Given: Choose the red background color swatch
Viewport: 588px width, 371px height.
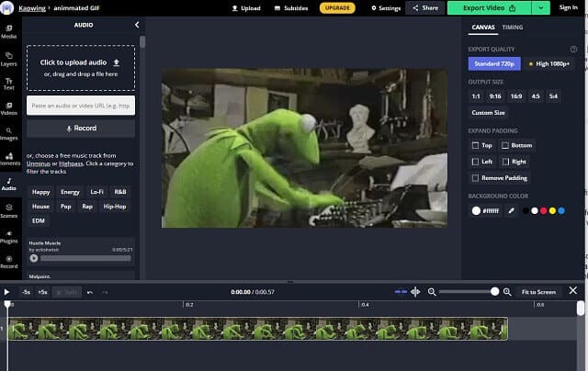Looking at the screenshot, I should [543, 211].
